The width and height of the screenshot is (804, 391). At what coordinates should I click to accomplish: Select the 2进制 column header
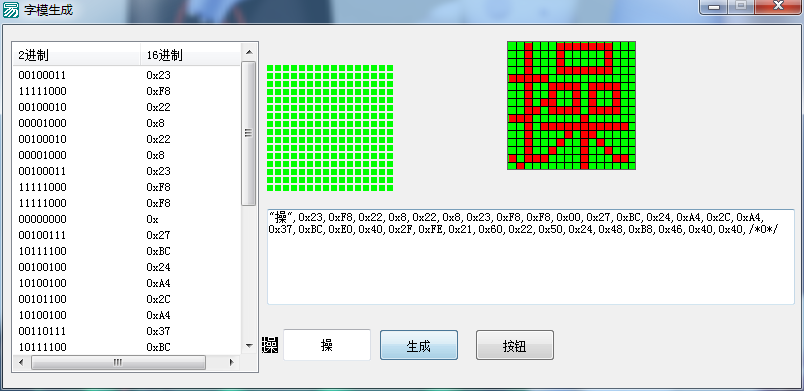tap(76, 54)
